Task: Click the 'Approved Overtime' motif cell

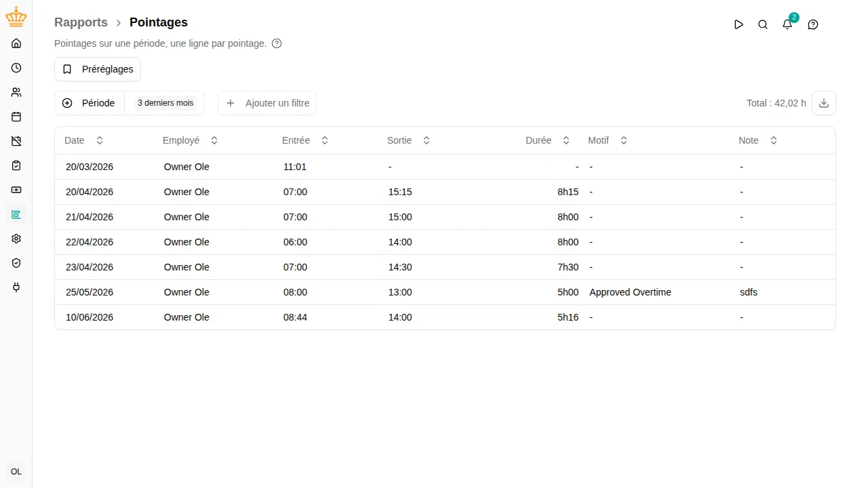Action: 630,292
